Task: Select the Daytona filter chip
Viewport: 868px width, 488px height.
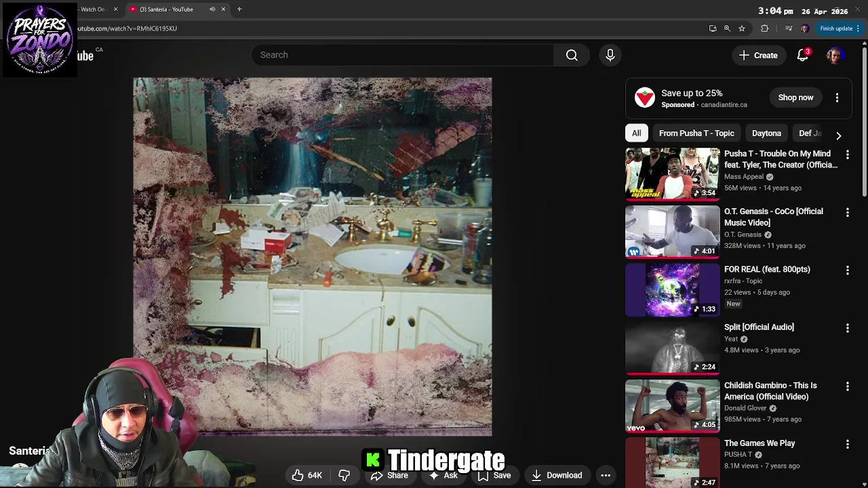Action: (x=766, y=134)
